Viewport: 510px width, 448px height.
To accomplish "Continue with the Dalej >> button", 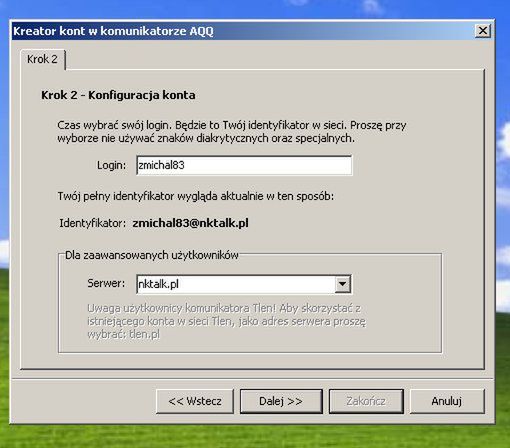I will [281, 401].
